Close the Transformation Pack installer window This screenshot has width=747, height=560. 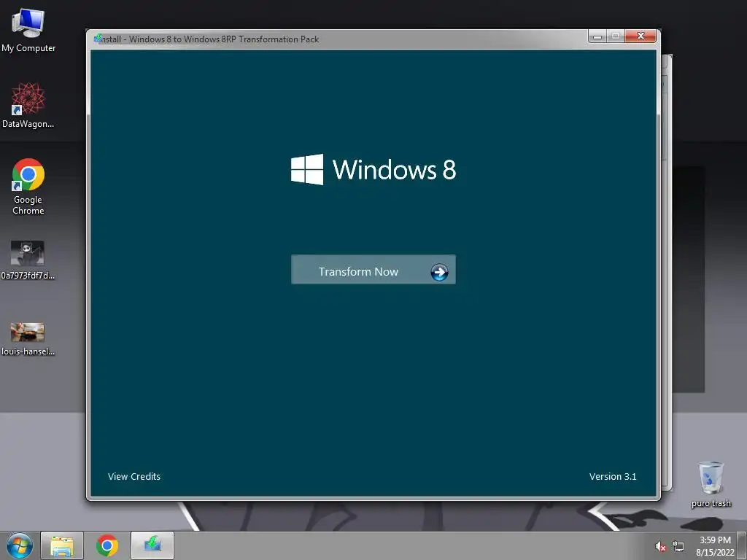(x=640, y=36)
